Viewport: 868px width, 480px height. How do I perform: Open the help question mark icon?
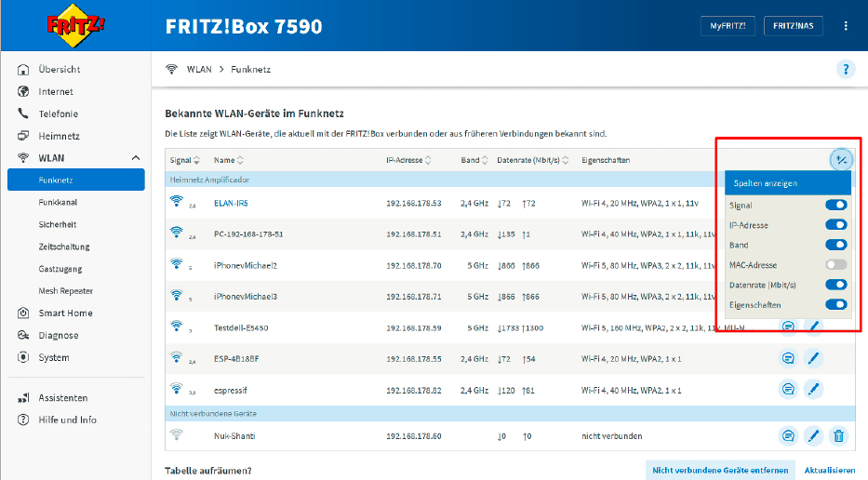coord(846,70)
